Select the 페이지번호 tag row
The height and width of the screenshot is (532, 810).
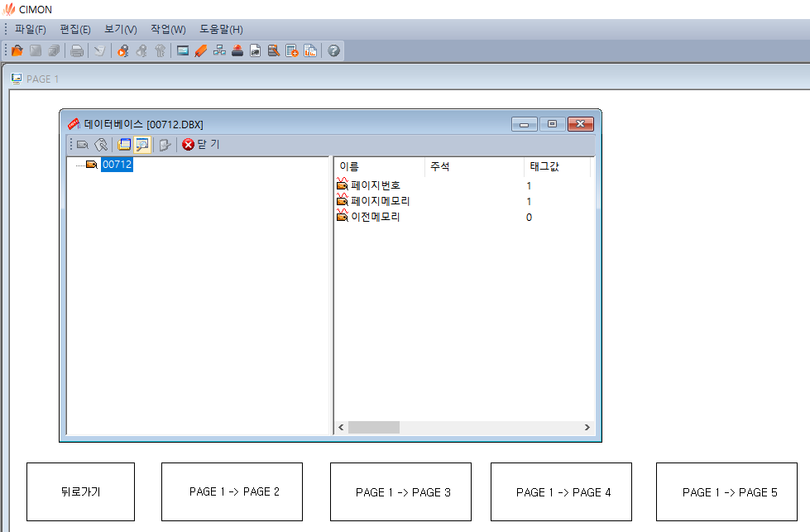[375, 185]
